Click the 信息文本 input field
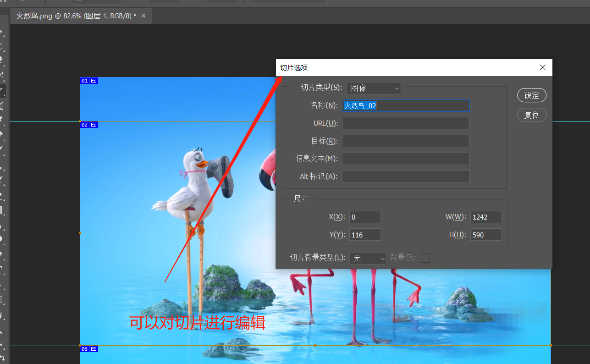 pos(406,159)
